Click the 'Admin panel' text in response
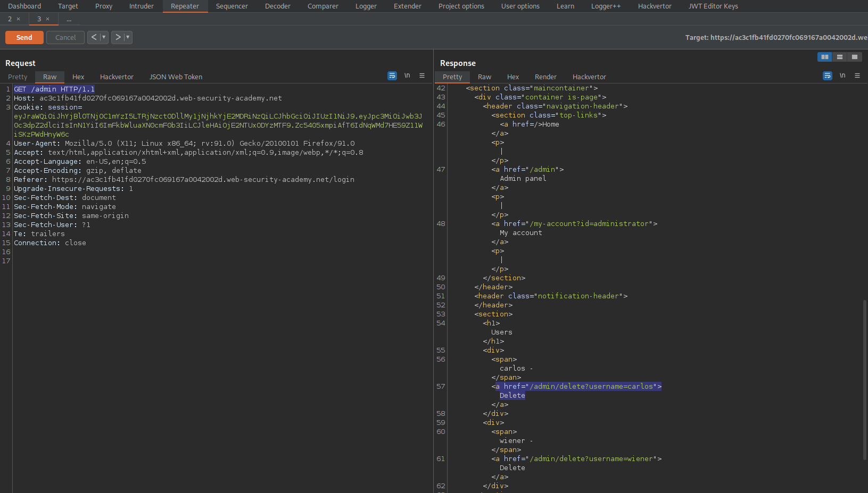 coord(523,179)
